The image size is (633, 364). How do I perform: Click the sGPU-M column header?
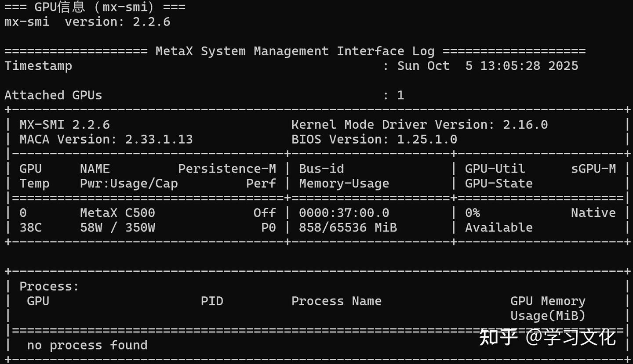coord(593,169)
